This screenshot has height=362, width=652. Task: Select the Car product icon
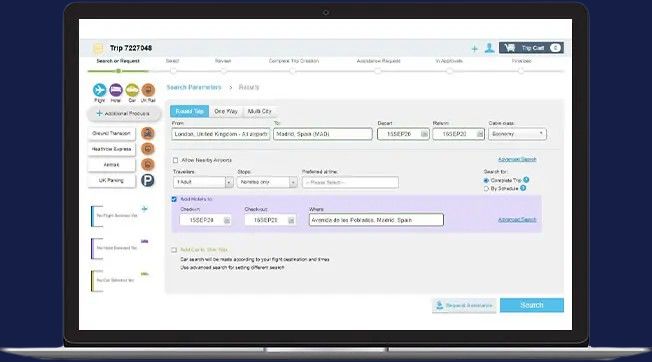click(132, 90)
